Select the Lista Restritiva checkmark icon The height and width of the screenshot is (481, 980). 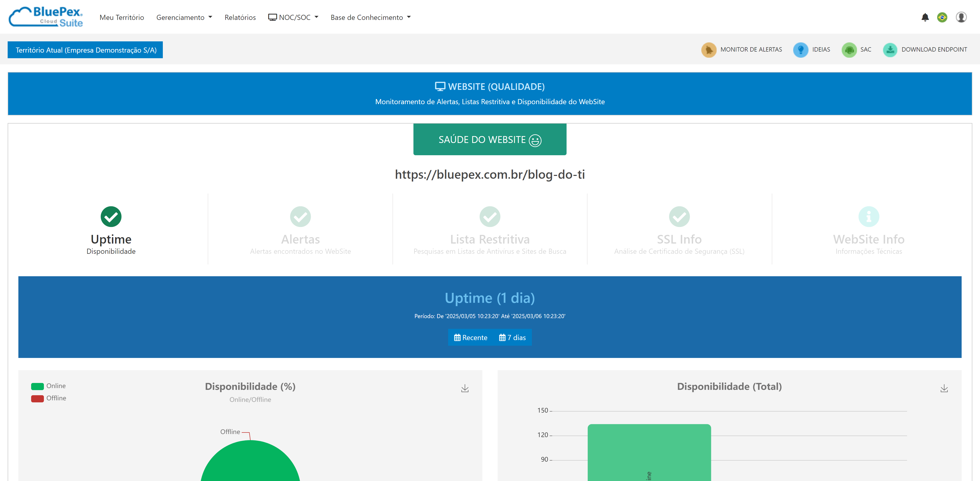490,217
